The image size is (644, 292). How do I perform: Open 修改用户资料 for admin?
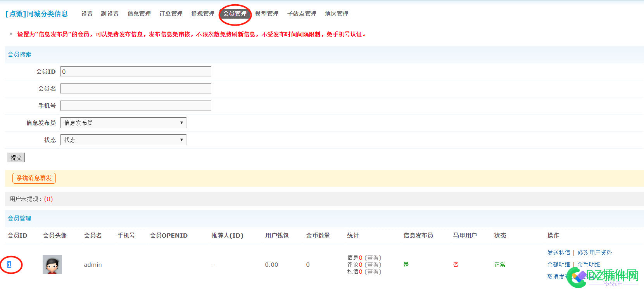click(595, 253)
